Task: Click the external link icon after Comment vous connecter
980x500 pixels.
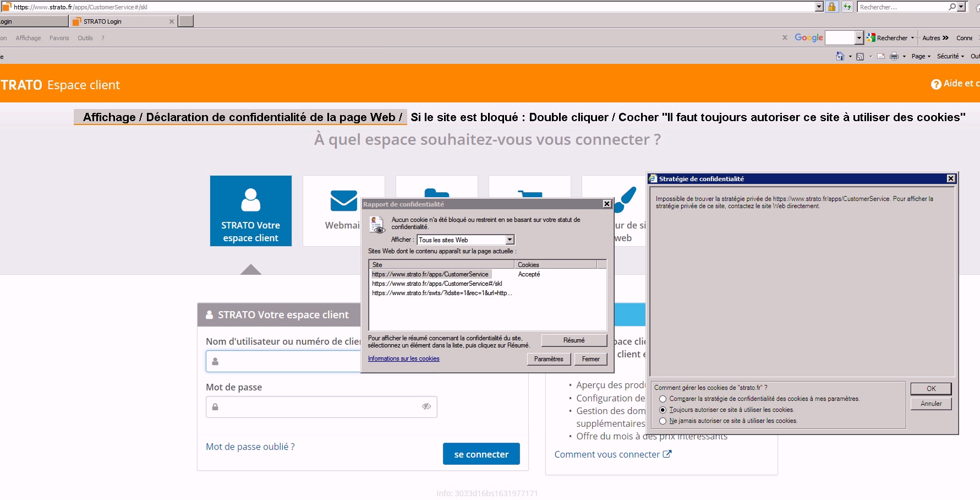Action: click(x=667, y=454)
